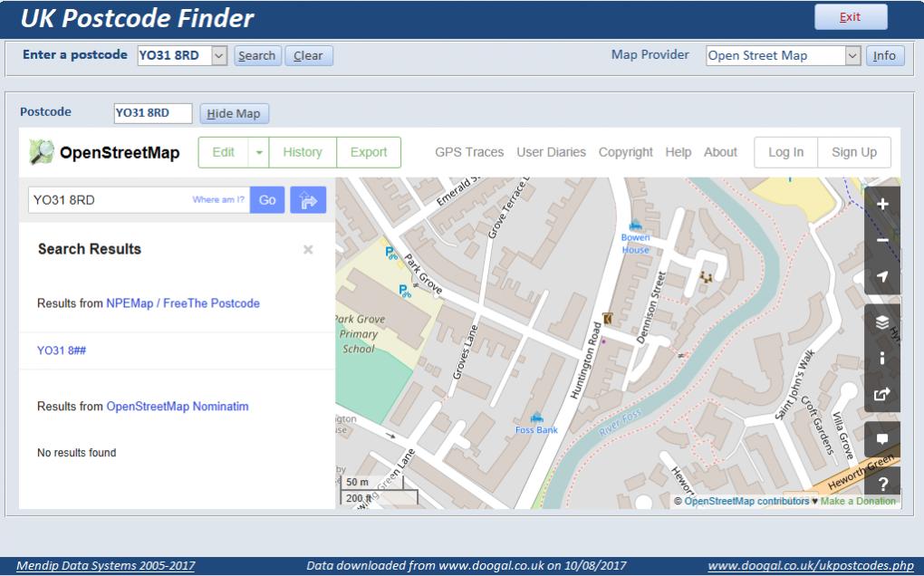The height and width of the screenshot is (576, 924).
Task: Open GPS Traces menu item
Action: 469,152
